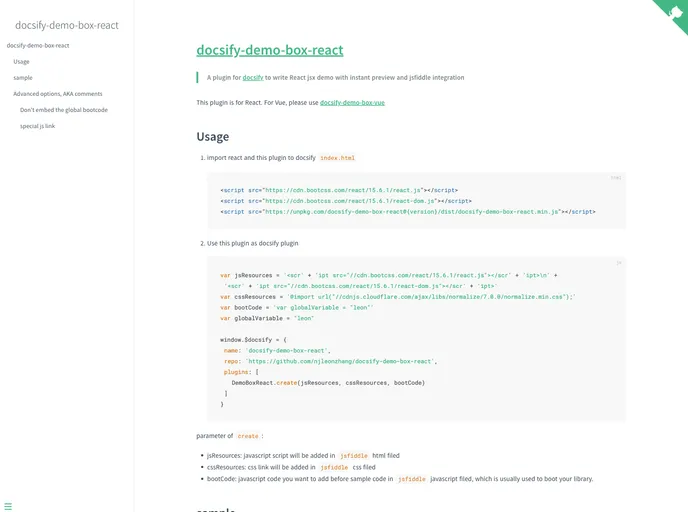
Task: Click the react-dom.js script source line
Action: 346,201
